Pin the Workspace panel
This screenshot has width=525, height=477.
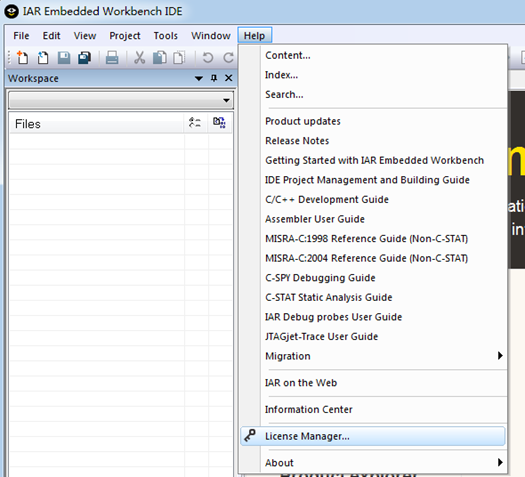[214, 78]
